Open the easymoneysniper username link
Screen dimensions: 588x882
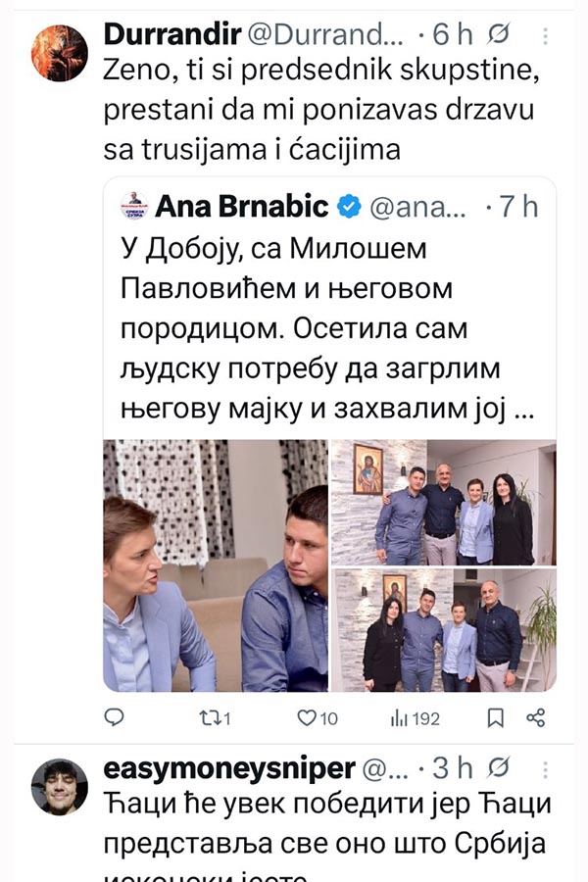click(x=229, y=768)
